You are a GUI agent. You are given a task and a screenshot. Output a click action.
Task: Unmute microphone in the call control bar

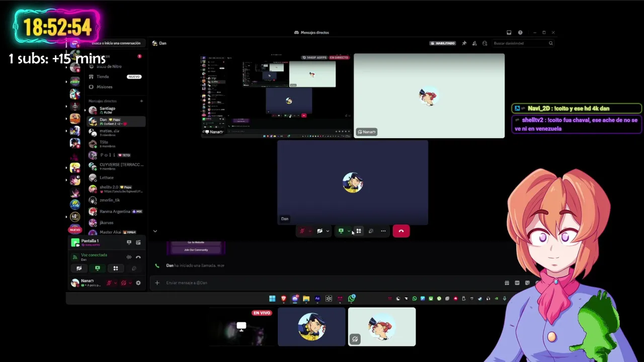coord(302,231)
